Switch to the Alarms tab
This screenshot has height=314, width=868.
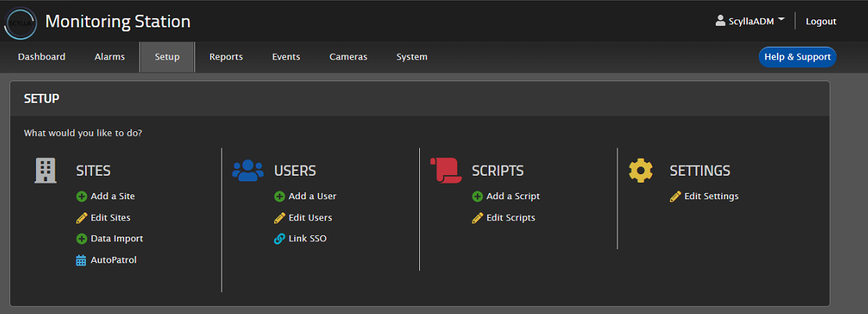pos(109,57)
